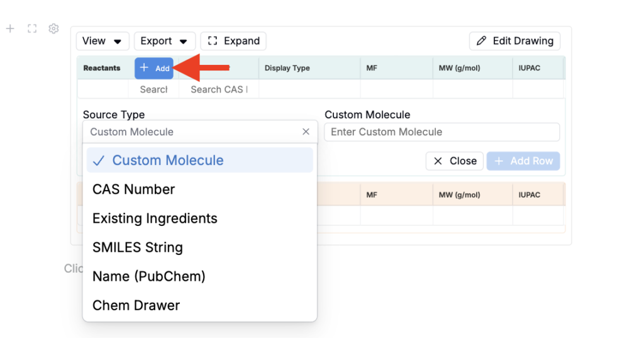644x338 pixels.
Task: Select Chem Drawer option
Action: click(x=200, y=305)
